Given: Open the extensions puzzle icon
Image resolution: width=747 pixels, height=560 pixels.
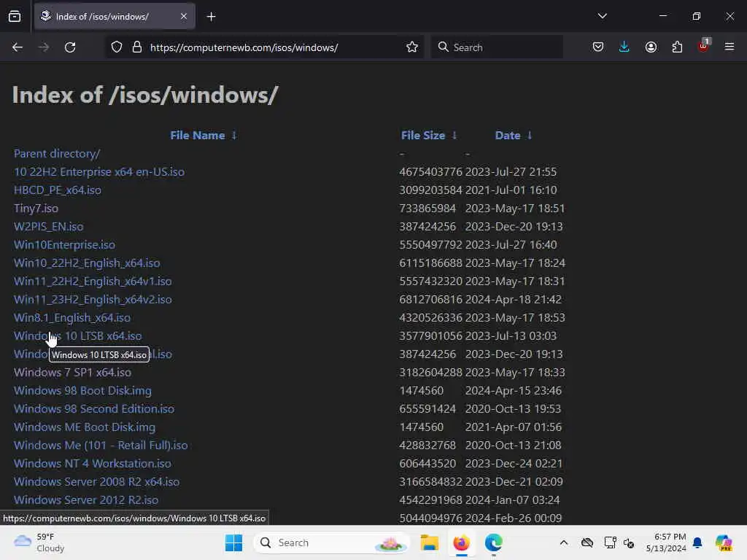Looking at the screenshot, I should pos(677,47).
